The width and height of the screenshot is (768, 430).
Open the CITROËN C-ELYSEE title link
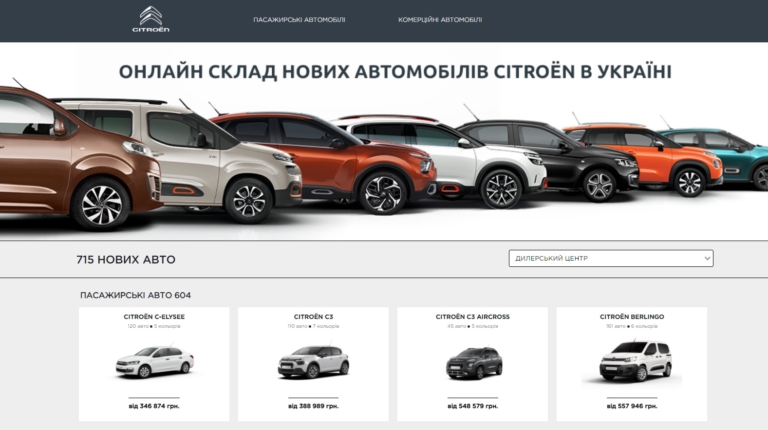tap(154, 317)
